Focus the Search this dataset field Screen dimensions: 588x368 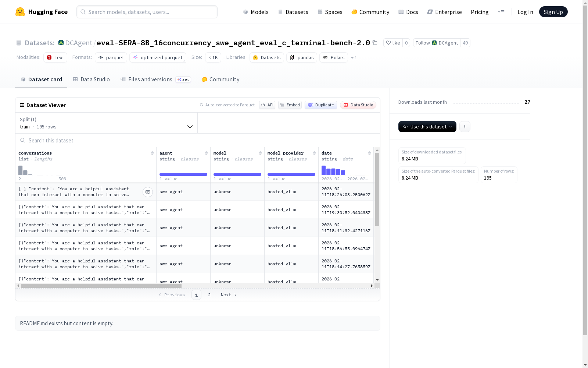coord(198,141)
